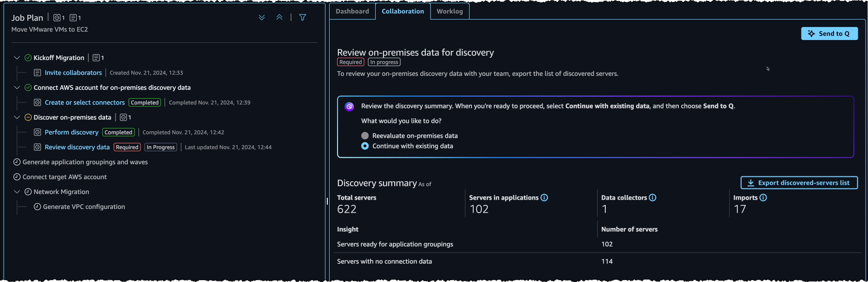
Task: Show info for Imports
Action: coord(763,198)
